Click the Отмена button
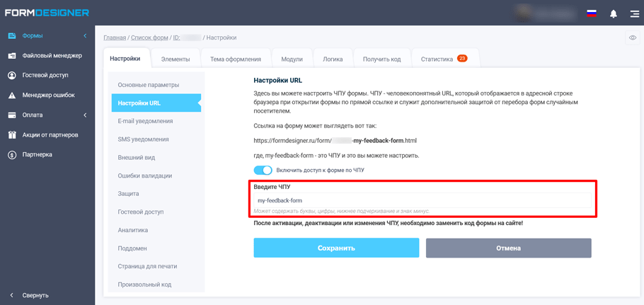The image size is (644, 305). (x=508, y=248)
